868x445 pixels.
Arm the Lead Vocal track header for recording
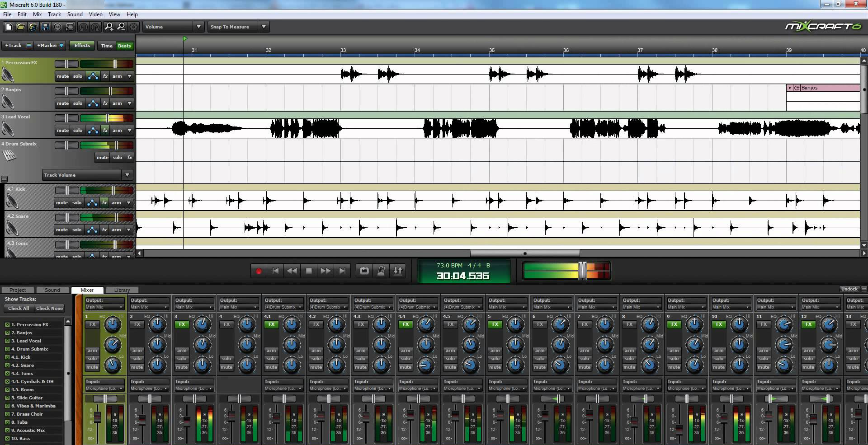117,131
